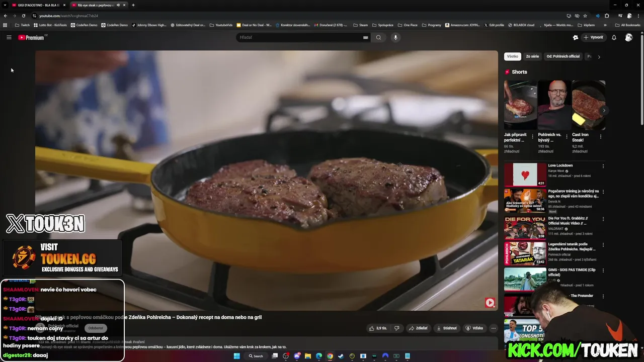Open Shorts video Pohlreich vs. bývalý
This screenshot has height=362, width=644.
pyautogui.click(x=554, y=105)
